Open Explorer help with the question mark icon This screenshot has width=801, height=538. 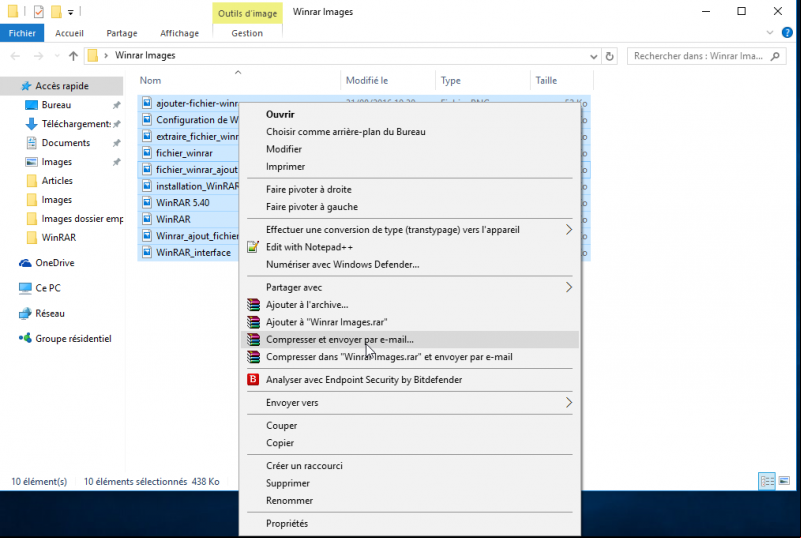[x=787, y=33]
